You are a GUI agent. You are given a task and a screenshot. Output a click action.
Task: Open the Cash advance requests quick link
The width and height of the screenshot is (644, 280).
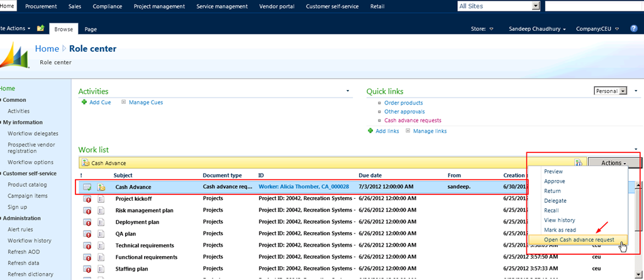pyautogui.click(x=413, y=120)
